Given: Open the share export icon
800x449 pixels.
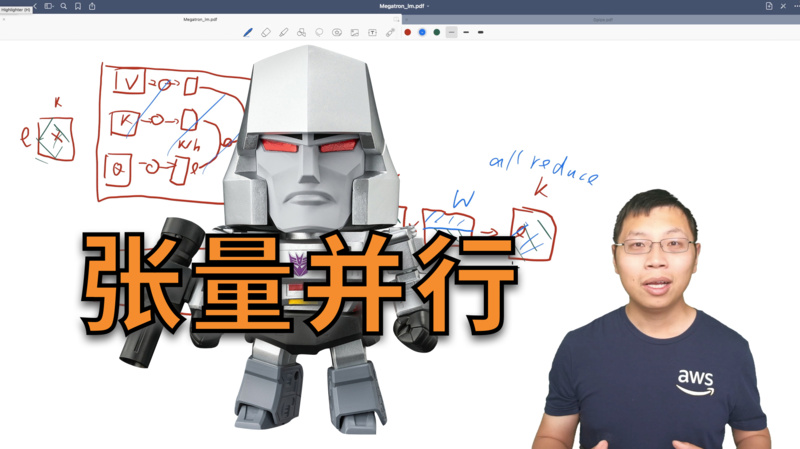Looking at the screenshot, I should pos(92,6).
